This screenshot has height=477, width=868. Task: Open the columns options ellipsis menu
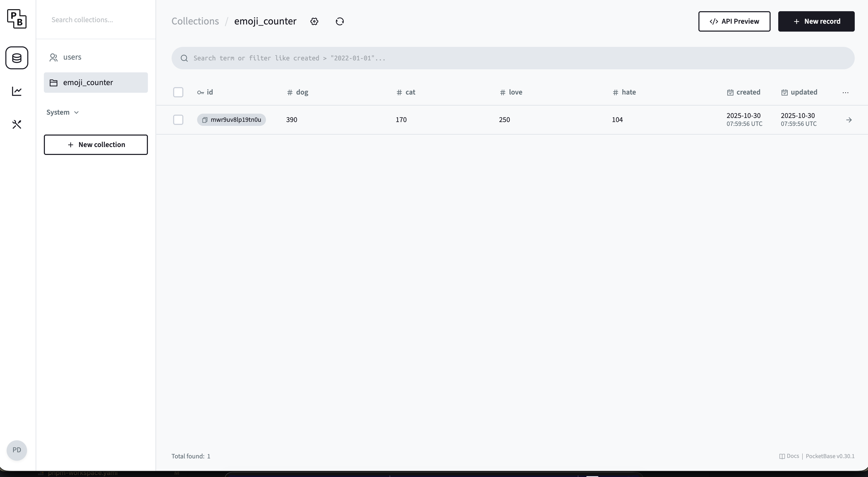846,92
